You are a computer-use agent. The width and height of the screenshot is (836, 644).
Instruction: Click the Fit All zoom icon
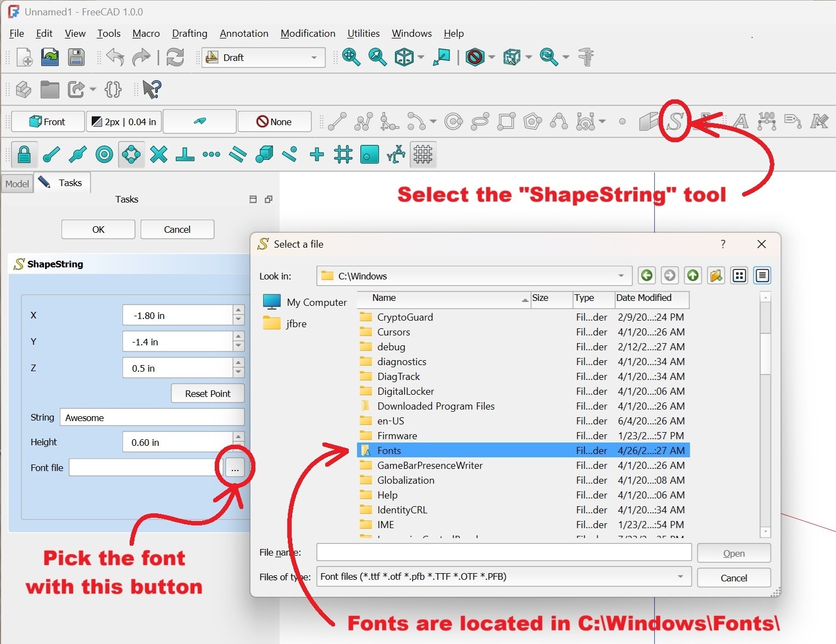[351, 57]
